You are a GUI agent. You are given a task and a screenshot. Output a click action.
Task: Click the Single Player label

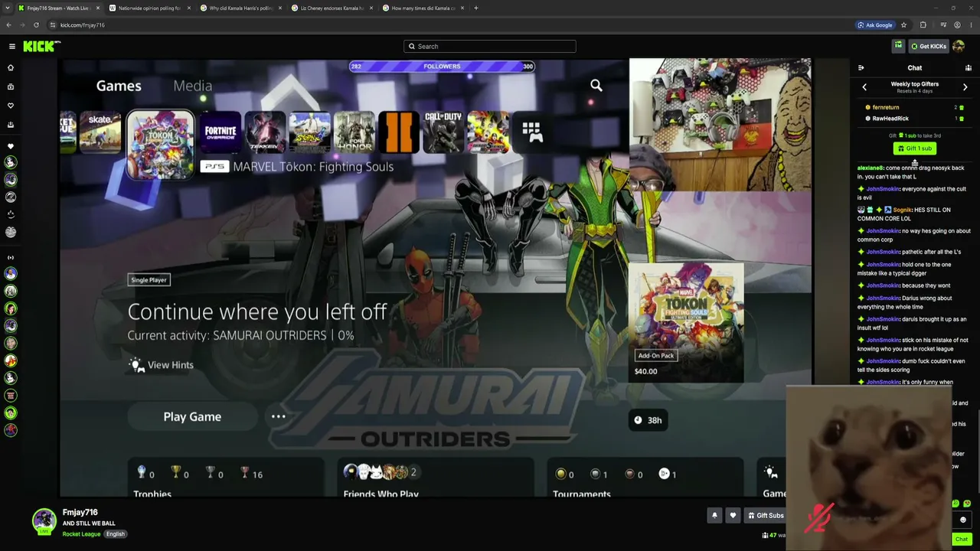coord(149,280)
